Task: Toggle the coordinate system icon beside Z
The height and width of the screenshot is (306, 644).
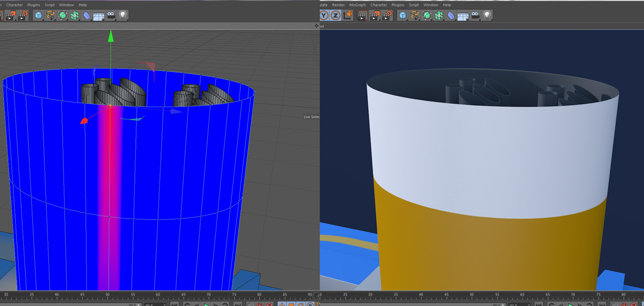Action: point(348,16)
